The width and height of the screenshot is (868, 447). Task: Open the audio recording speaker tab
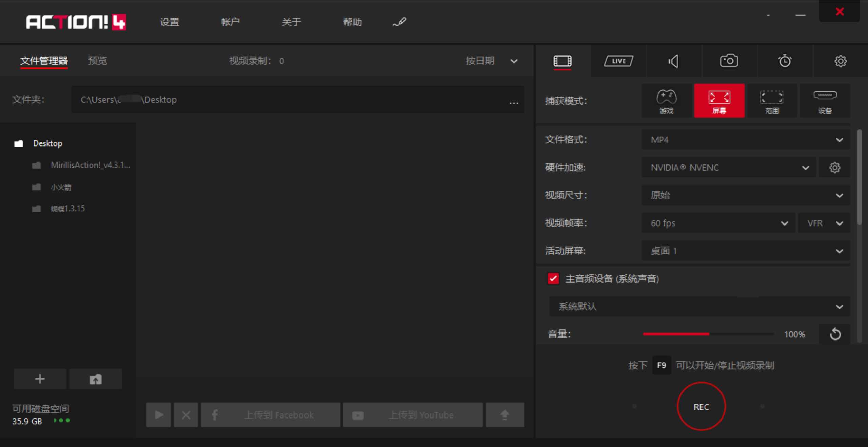[x=673, y=61]
